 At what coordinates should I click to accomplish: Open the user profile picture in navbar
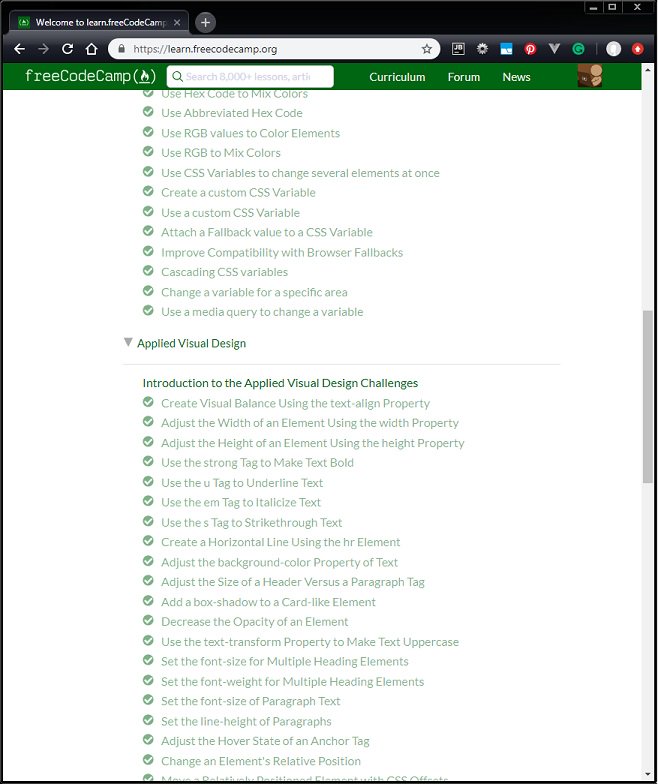[590, 76]
